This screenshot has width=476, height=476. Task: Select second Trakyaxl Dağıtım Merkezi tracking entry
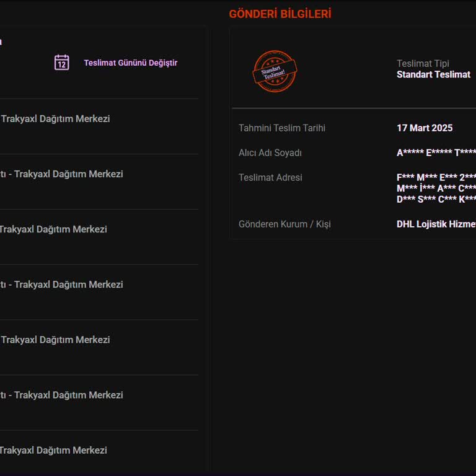[62, 174]
